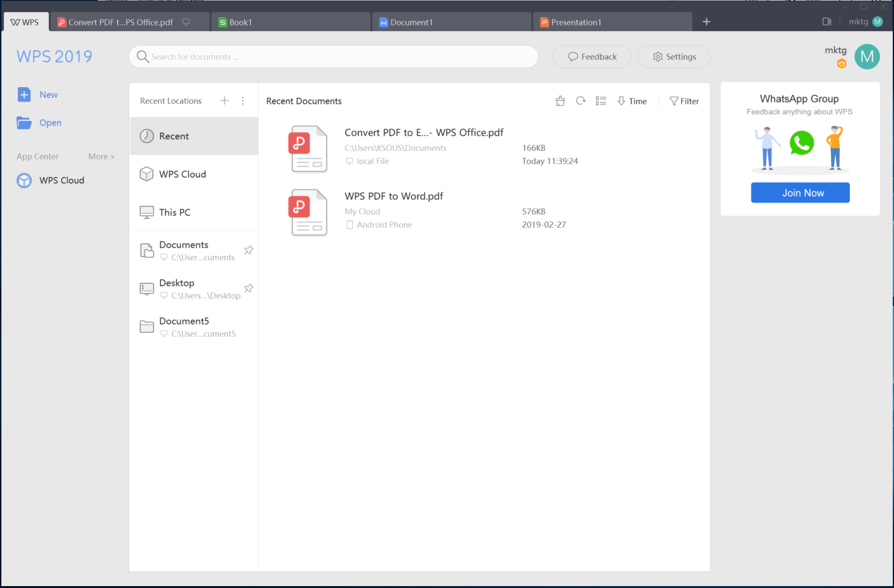Select the WPS Cloud sidebar icon
Image resolution: width=894 pixels, height=588 pixels.
point(24,180)
